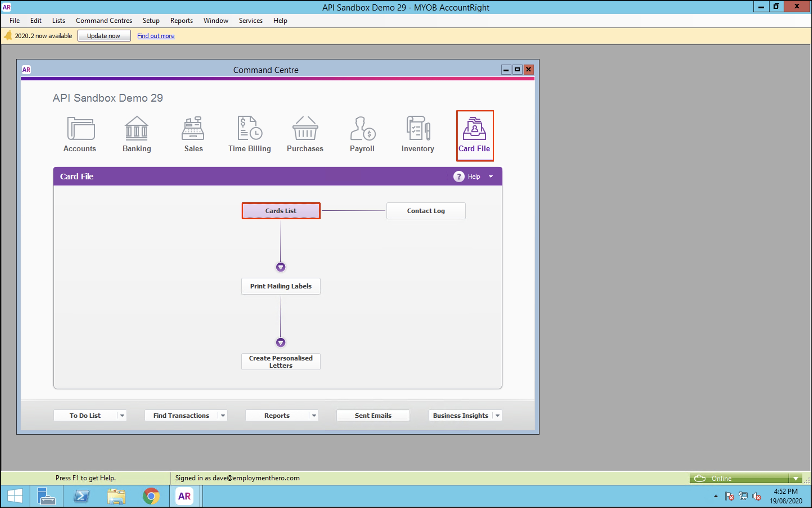
Task: Follow the Find out more link
Action: (x=156, y=36)
